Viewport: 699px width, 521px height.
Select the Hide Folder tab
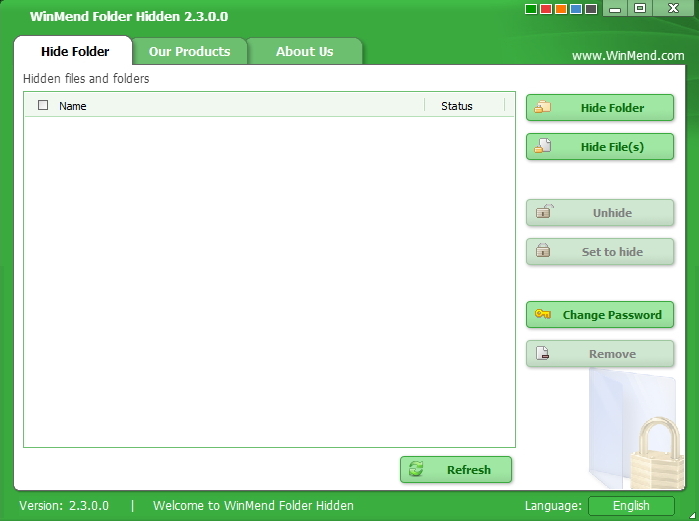pyautogui.click(x=75, y=51)
